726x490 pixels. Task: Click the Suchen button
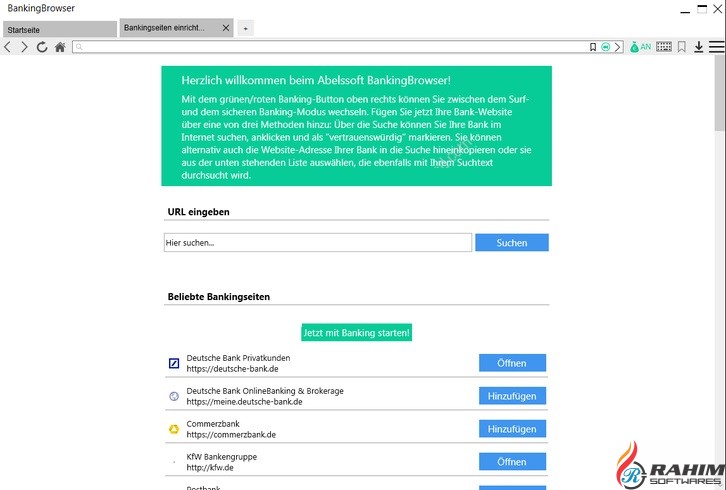click(511, 243)
